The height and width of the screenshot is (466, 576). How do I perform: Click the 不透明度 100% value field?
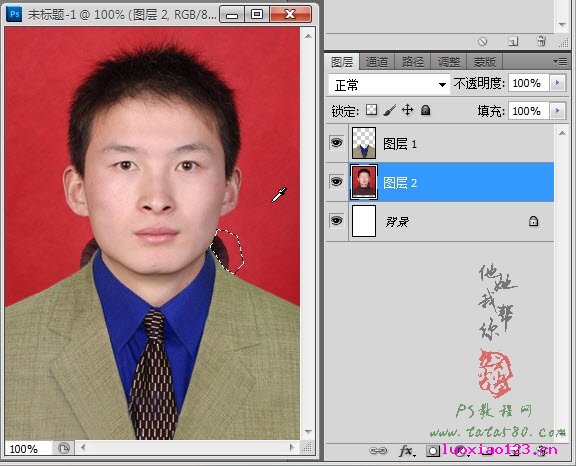point(529,83)
